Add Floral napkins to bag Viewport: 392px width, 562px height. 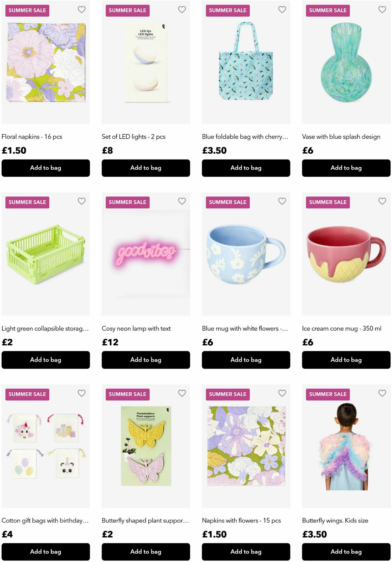(x=46, y=168)
